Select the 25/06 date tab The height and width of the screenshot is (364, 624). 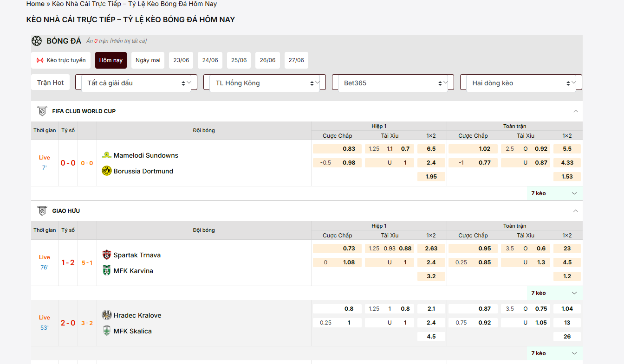(239, 60)
